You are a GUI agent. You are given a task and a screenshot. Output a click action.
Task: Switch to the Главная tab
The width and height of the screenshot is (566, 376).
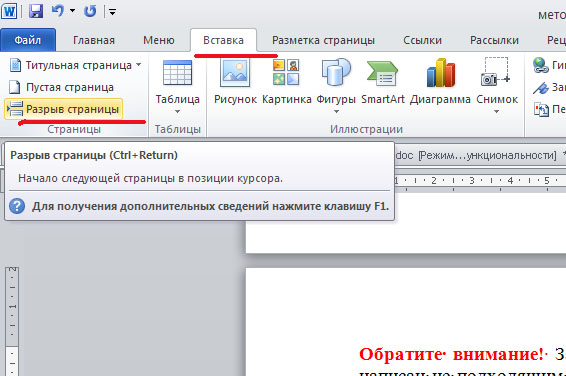tap(94, 40)
